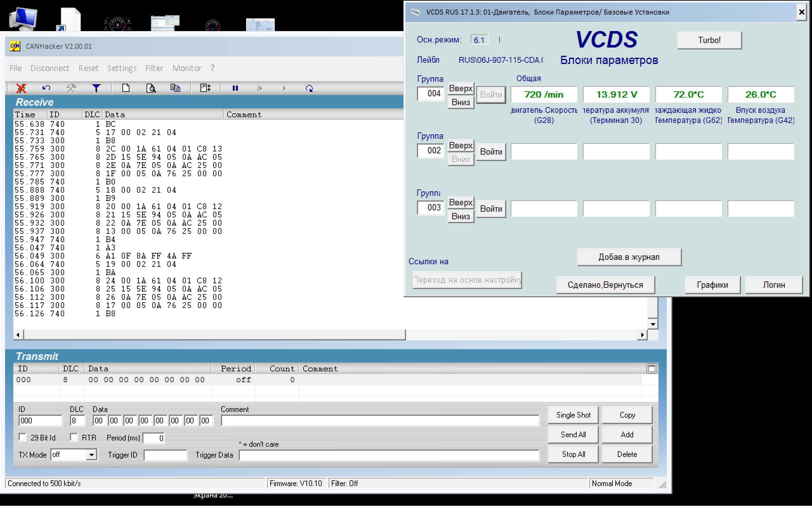Click Вверх for group 002
Viewport: 812px width, 507px height.
point(460,145)
